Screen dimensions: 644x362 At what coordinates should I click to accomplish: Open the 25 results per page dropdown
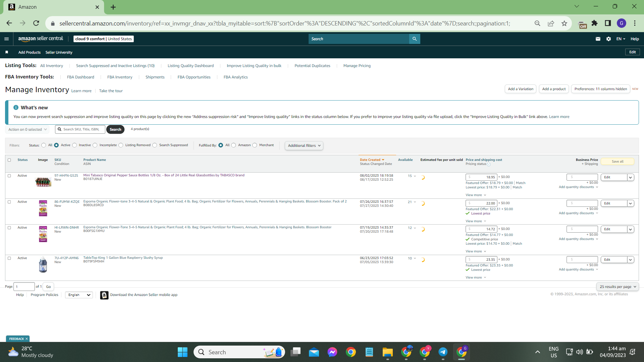[x=618, y=287]
